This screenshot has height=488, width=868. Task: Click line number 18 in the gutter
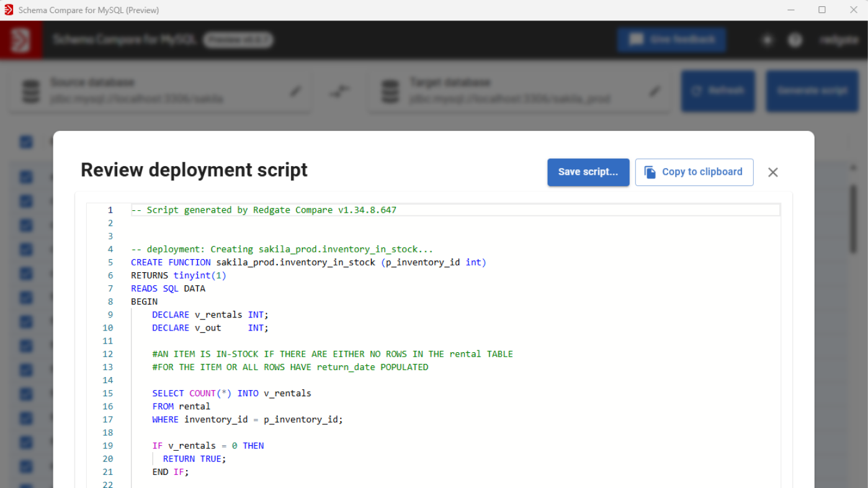tap(108, 432)
